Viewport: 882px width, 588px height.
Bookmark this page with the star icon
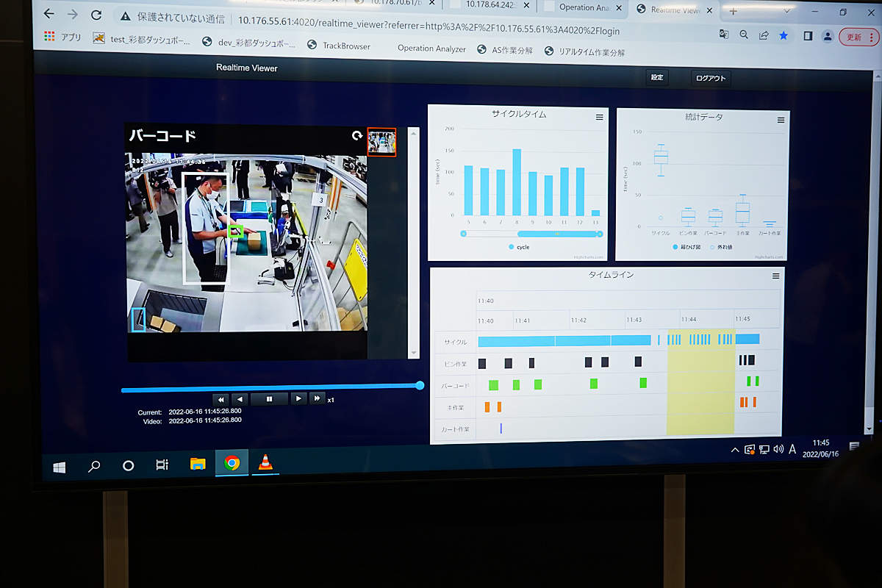784,35
